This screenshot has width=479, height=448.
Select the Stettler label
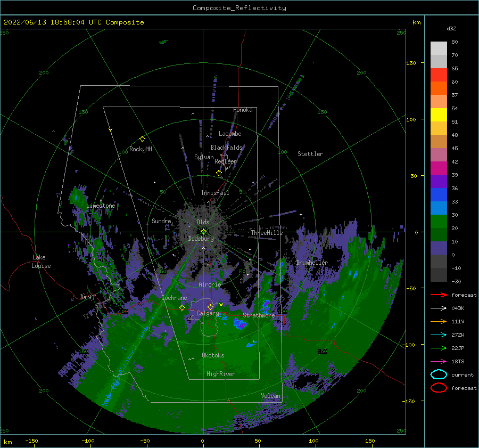coord(310,154)
